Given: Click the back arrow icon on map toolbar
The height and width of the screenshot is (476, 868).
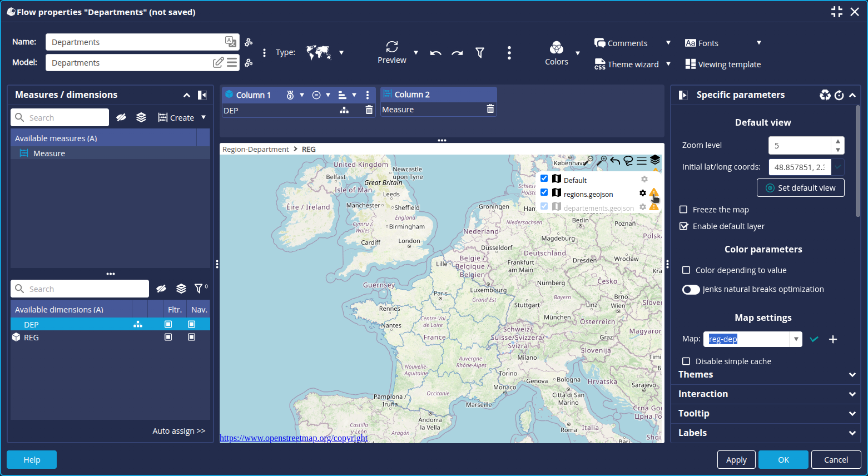Looking at the screenshot, I should coord(615,161).
